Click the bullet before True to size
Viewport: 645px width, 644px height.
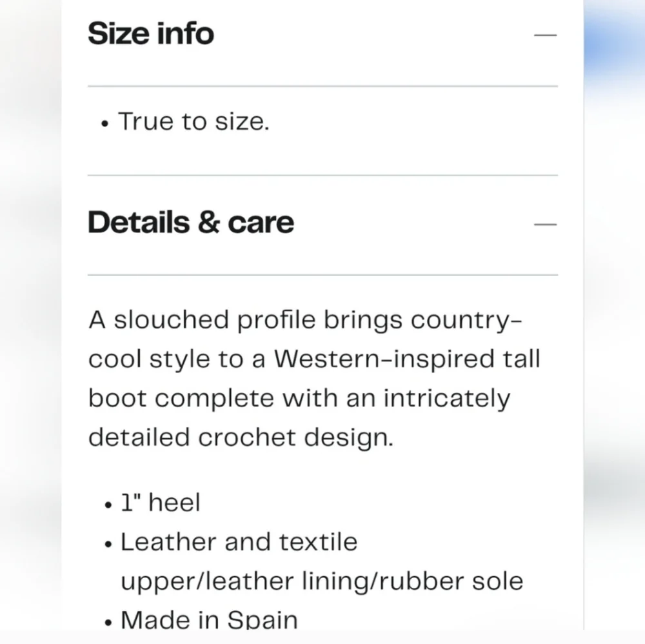[x=105, y=123]
